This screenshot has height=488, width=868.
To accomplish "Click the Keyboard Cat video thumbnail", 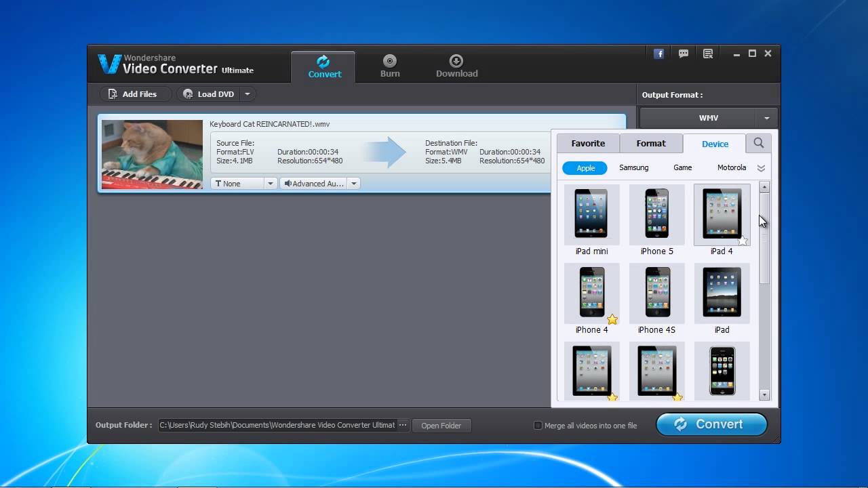I will pos(152,155).
